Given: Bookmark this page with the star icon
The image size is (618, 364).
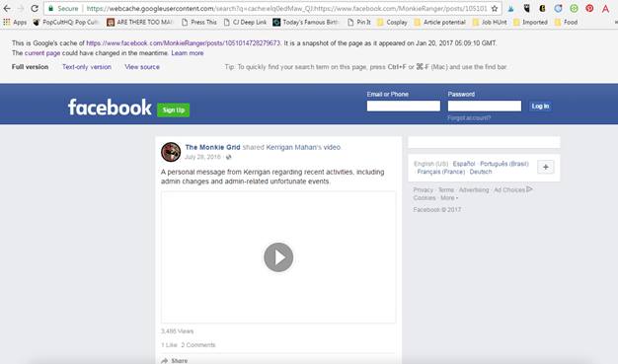Looking at the screenshot, I should (x=495, y=8).
